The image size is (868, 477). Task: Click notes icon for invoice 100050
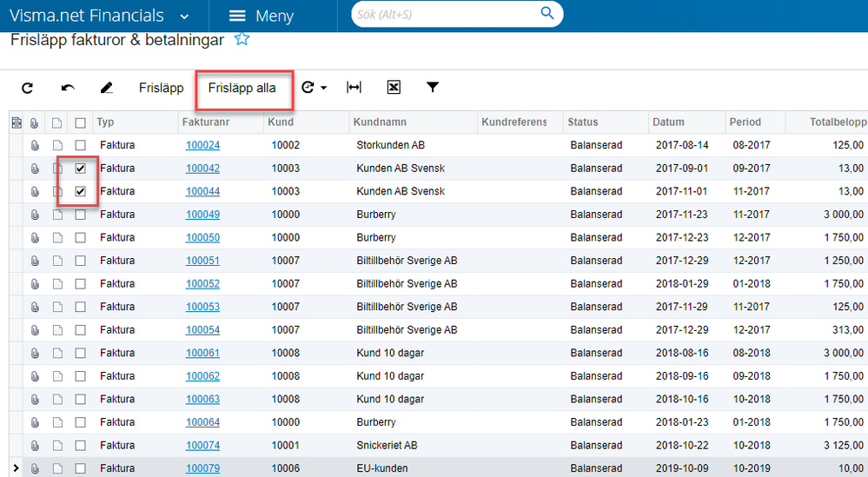(57, 238)
